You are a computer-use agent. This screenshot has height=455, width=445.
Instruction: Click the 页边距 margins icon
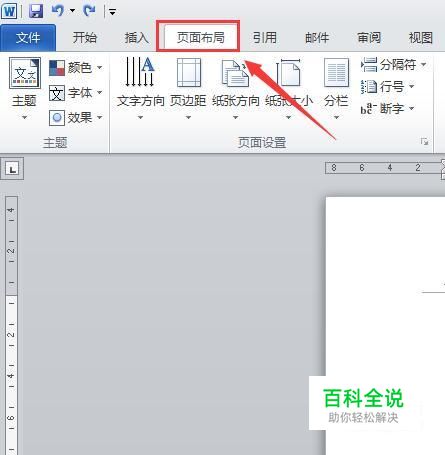[x=189, y=73]
